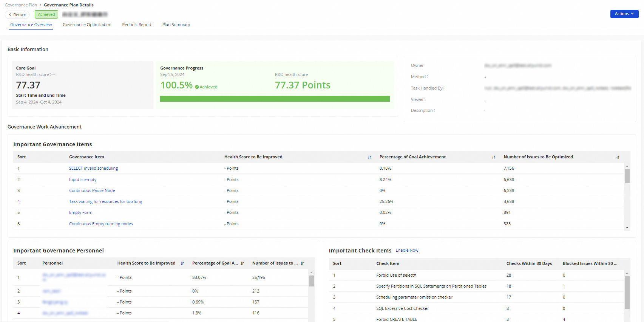
Task: Click the 25.26% goal achievement value
Action: (386, 201)
